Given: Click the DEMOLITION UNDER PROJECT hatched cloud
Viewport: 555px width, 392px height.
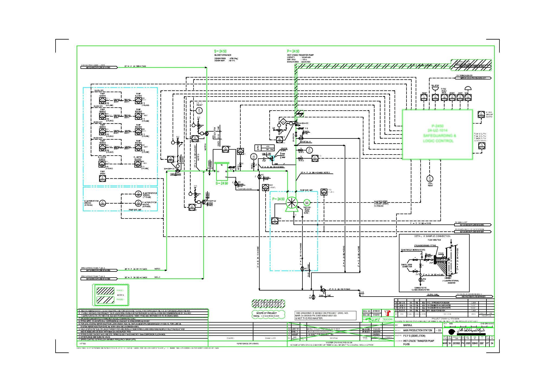Looking at the screenshot, I should coord(269,304).
